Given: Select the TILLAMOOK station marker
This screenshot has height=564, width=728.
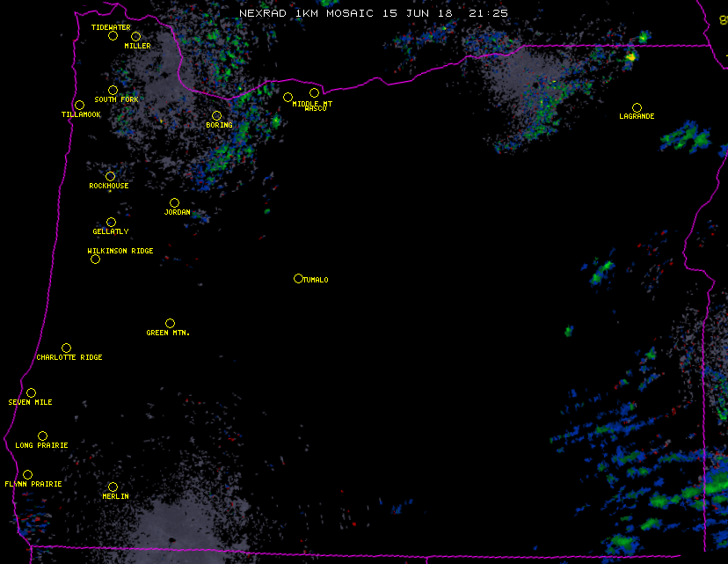Looking at the screenshot, I should tap(79, 106).
